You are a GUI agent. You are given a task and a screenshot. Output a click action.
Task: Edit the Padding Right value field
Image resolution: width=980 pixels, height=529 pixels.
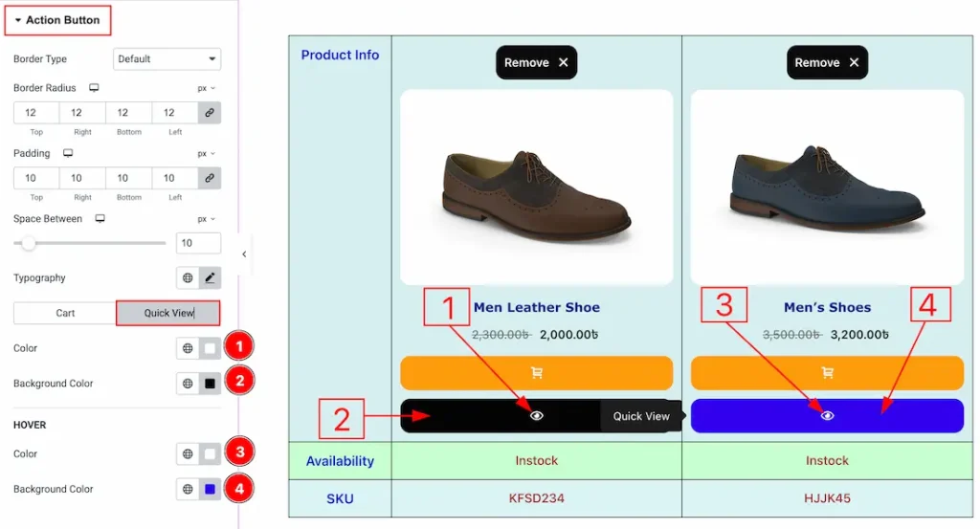[x=82, y=178]
